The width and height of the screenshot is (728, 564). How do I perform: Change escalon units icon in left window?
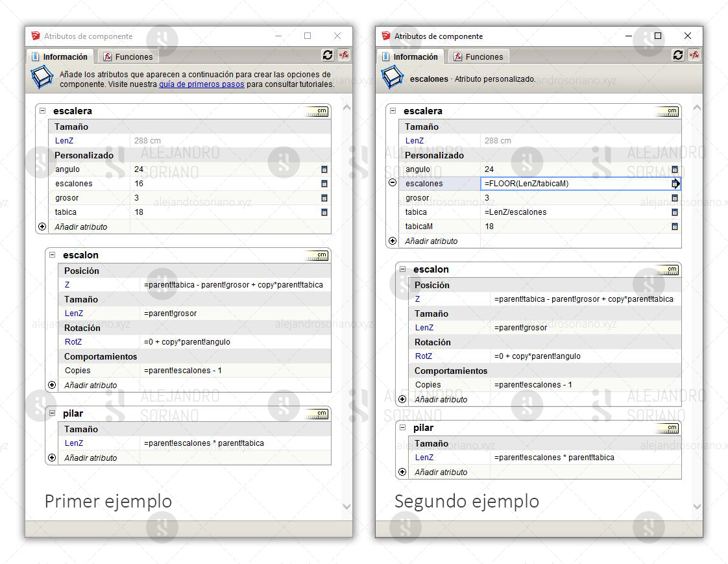click(317, 256)
